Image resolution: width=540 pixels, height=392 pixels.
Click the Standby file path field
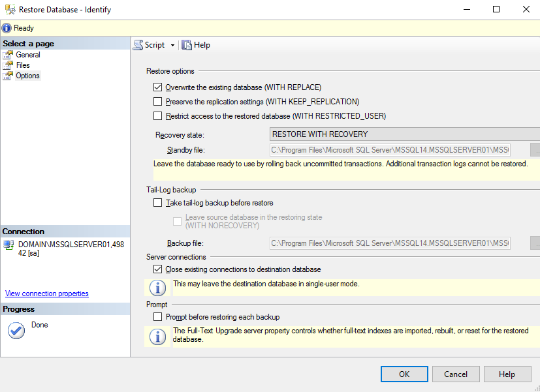[390, 150]
